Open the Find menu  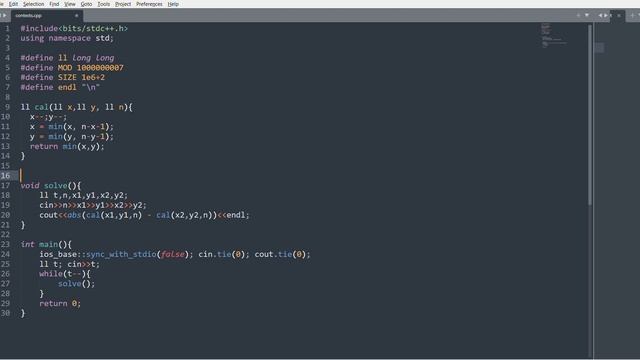(54, 4)
